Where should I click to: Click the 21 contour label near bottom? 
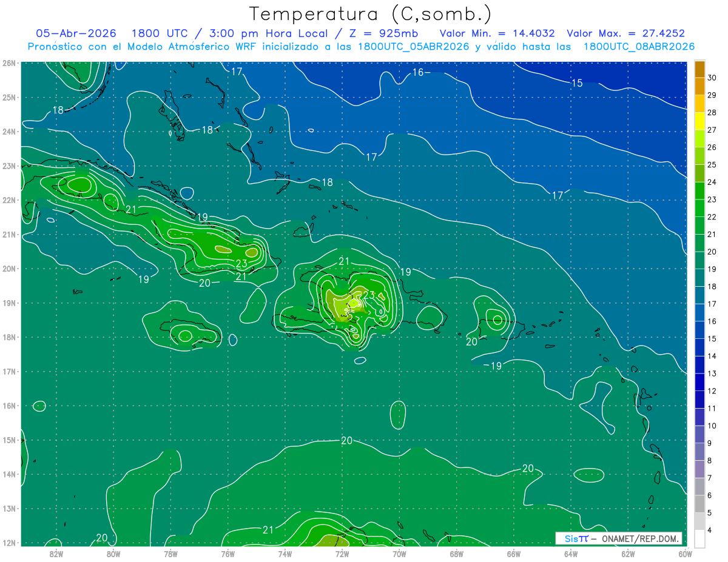point(268,529)
